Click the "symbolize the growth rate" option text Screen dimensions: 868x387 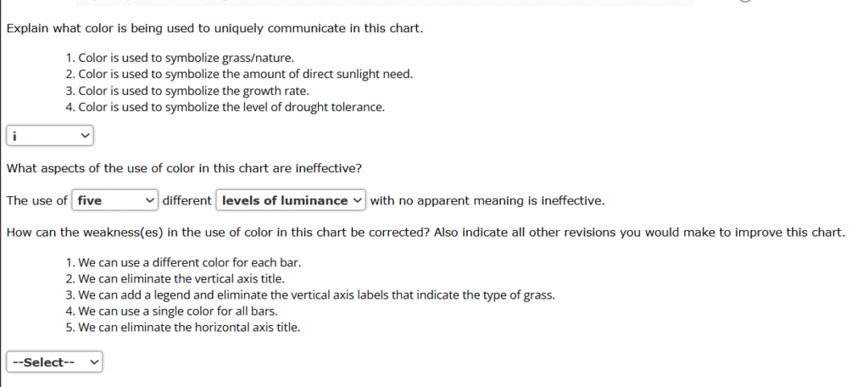click(193, 91)
